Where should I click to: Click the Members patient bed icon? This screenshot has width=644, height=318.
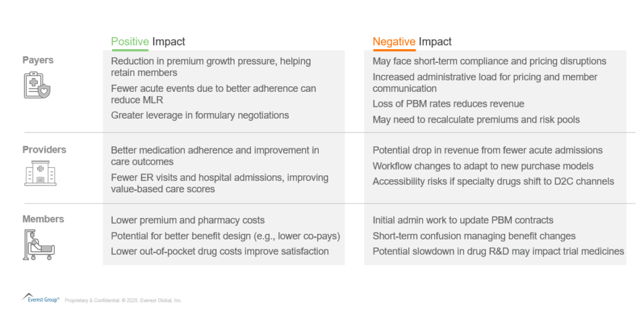(x=39, y=244)
